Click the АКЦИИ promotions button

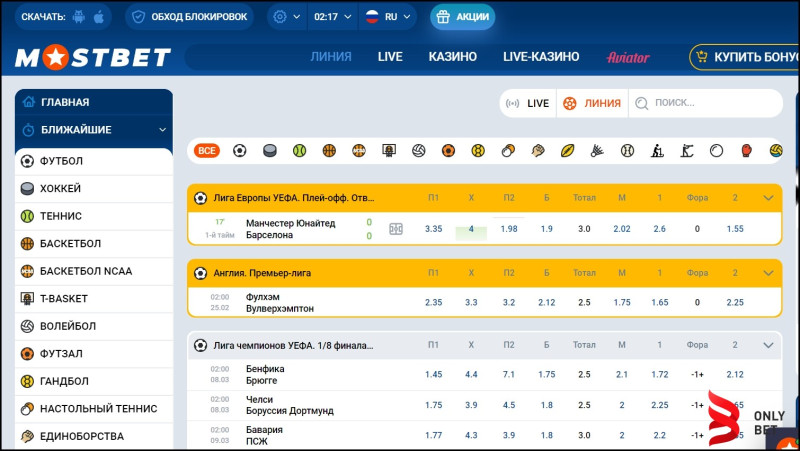[x=462, y=17]
